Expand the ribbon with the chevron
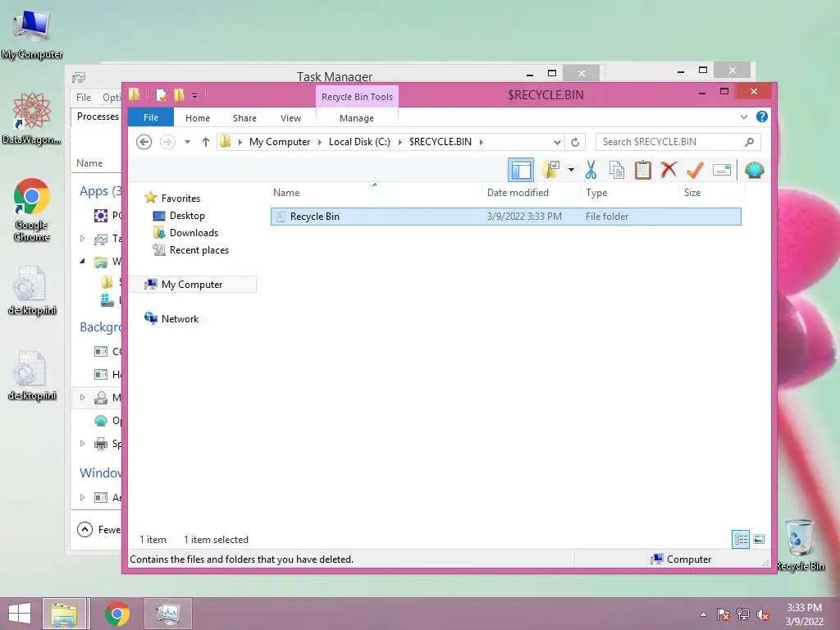Image resolution: width=840 pixels, height=630 pixels. click(x=743, y=116)
